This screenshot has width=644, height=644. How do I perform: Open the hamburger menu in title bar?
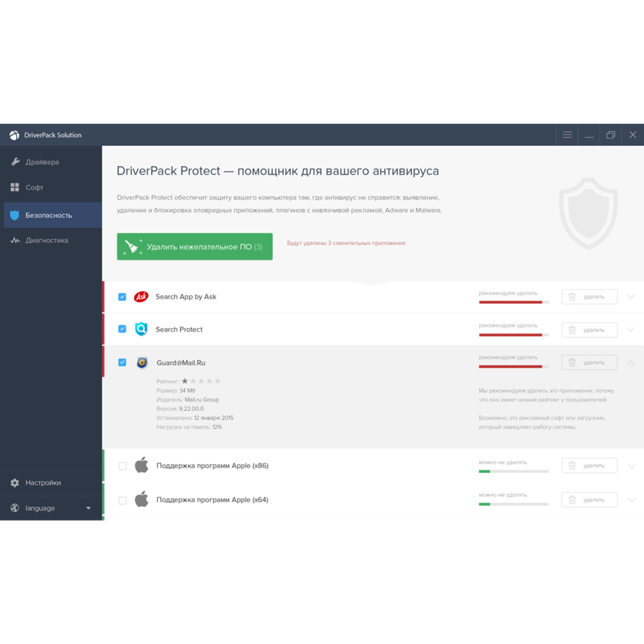coord(567,135)
